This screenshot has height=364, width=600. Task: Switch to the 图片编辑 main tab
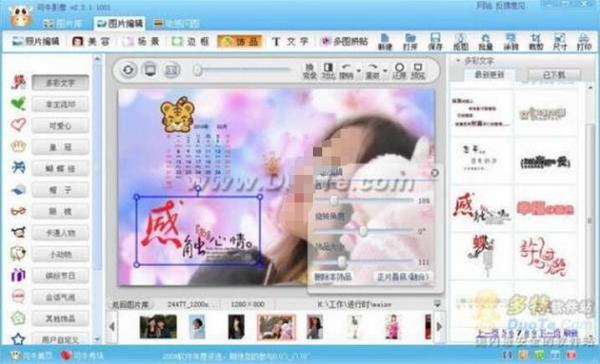pyautogui.click(x=119, y=24)
